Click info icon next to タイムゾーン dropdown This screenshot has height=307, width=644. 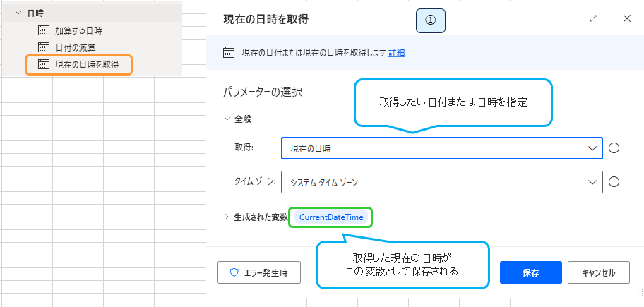[x=614, y=181]
